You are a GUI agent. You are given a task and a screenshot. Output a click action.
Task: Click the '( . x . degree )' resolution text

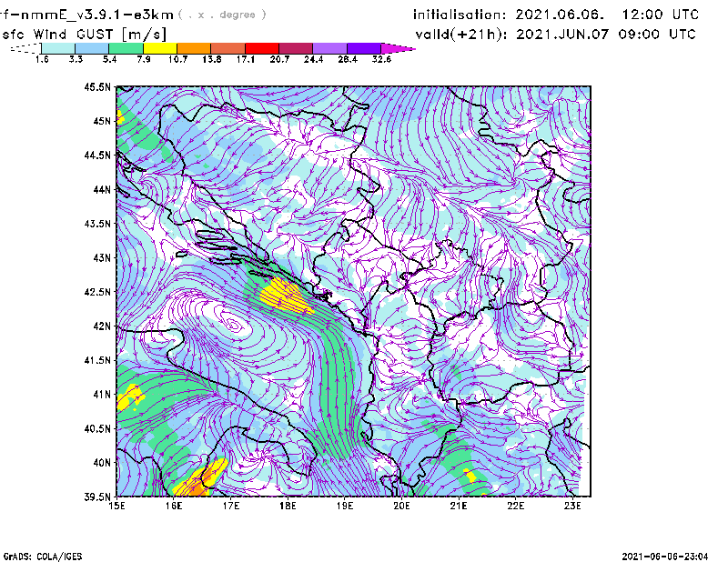[x=222, y=15]
